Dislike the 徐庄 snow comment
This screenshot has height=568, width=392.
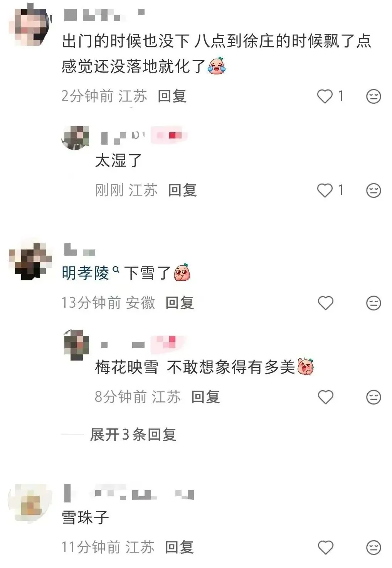click(373, 96)
